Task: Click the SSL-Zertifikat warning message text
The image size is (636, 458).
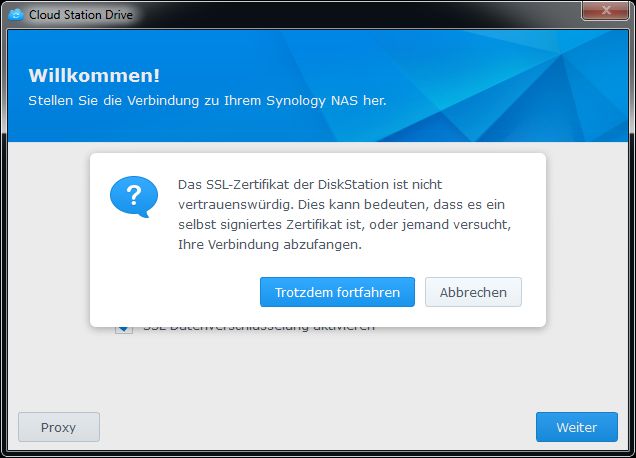Action: (x=344, y=214)
